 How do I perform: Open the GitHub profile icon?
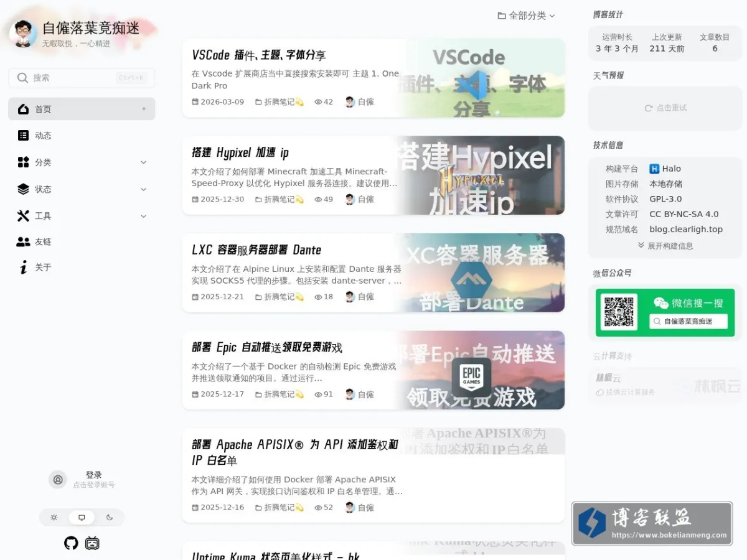point(71,543)
